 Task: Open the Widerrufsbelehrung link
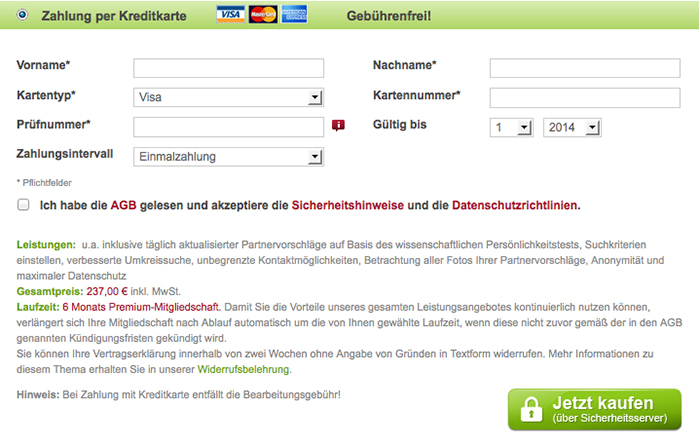pos(243,370)
